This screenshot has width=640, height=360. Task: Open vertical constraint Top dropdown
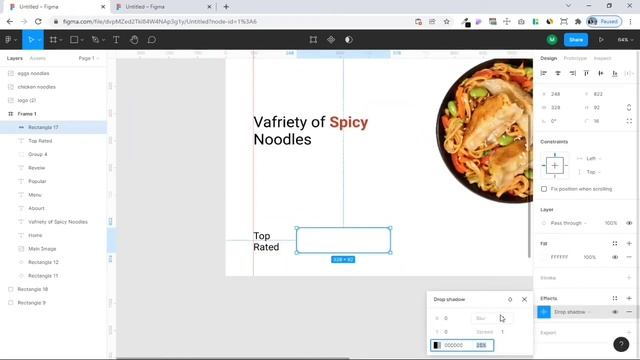click(x=593, y=172)
